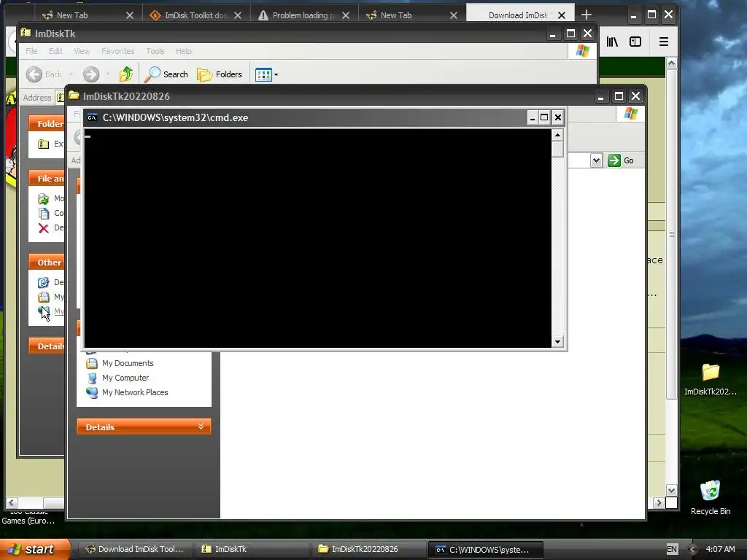Select the Recycle Bin desktop icon

click(711, 497)
